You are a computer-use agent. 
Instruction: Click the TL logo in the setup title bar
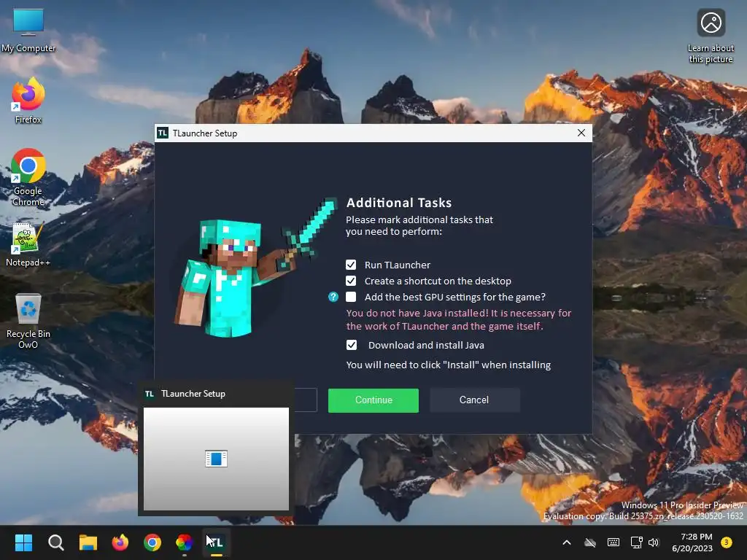(x=163, y=133)
